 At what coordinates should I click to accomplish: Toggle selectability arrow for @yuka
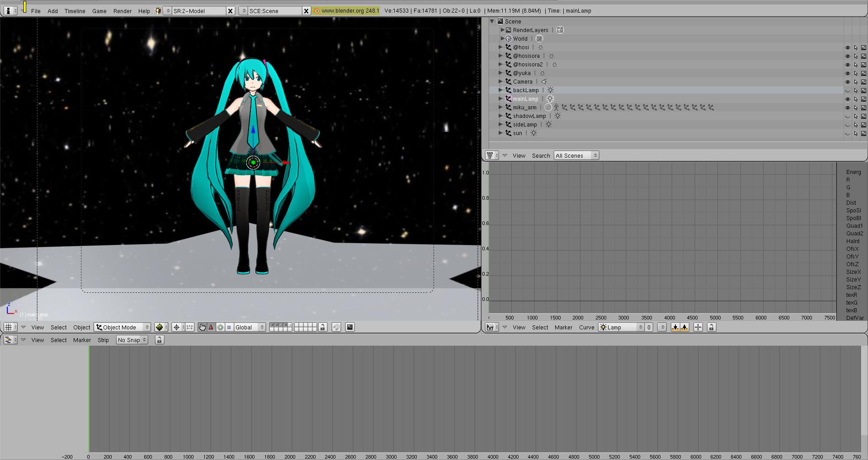[x=856, y=73]
